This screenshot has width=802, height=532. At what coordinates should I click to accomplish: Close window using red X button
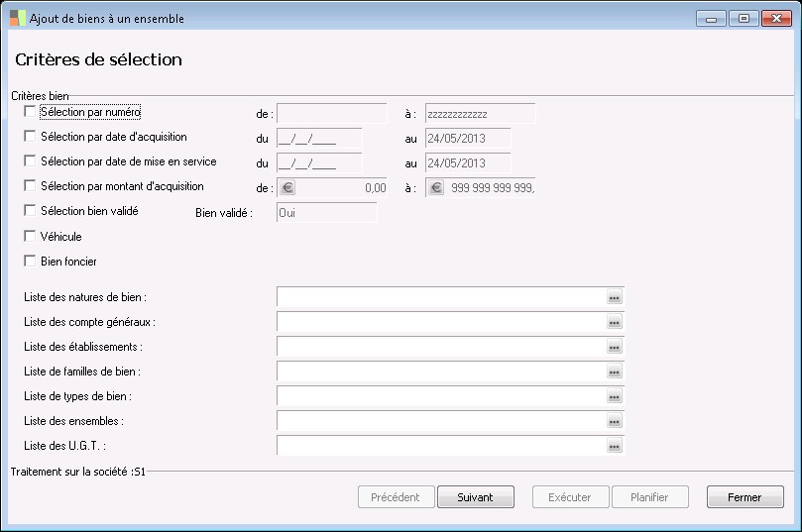tap(776, 19)
